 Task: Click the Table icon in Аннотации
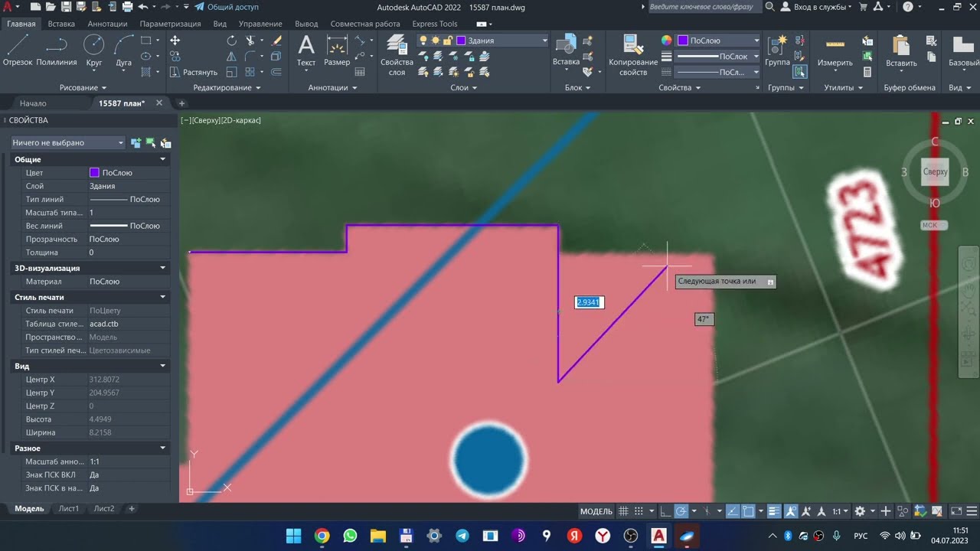(x=360, y=72)
